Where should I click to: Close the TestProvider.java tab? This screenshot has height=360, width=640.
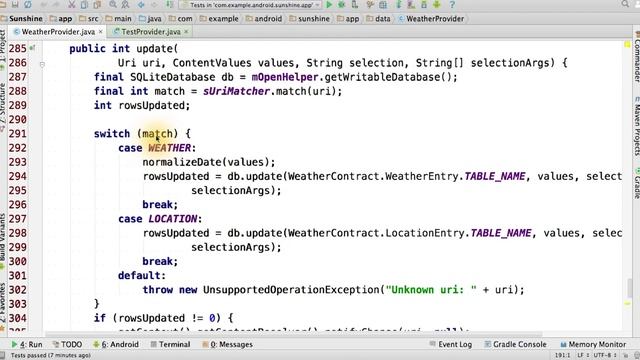point(186,31)
